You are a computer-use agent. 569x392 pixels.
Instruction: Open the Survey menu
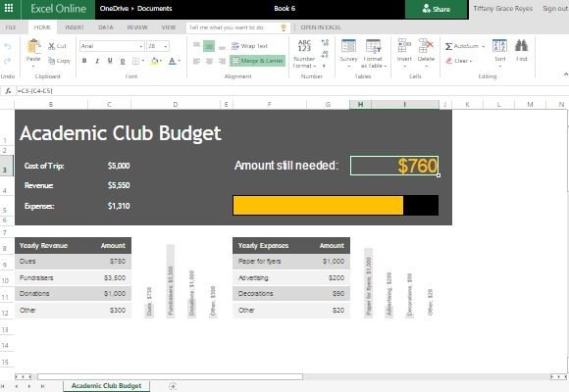348,53
